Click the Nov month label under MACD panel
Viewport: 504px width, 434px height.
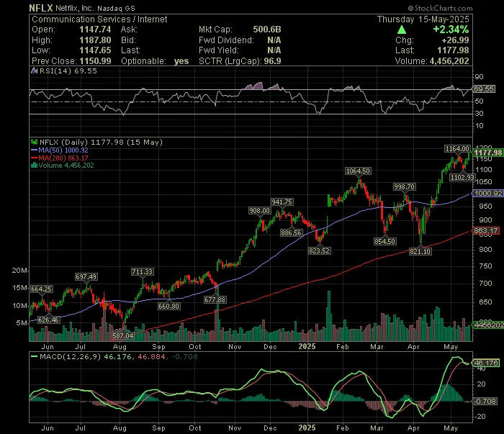[x=235, y=428]
